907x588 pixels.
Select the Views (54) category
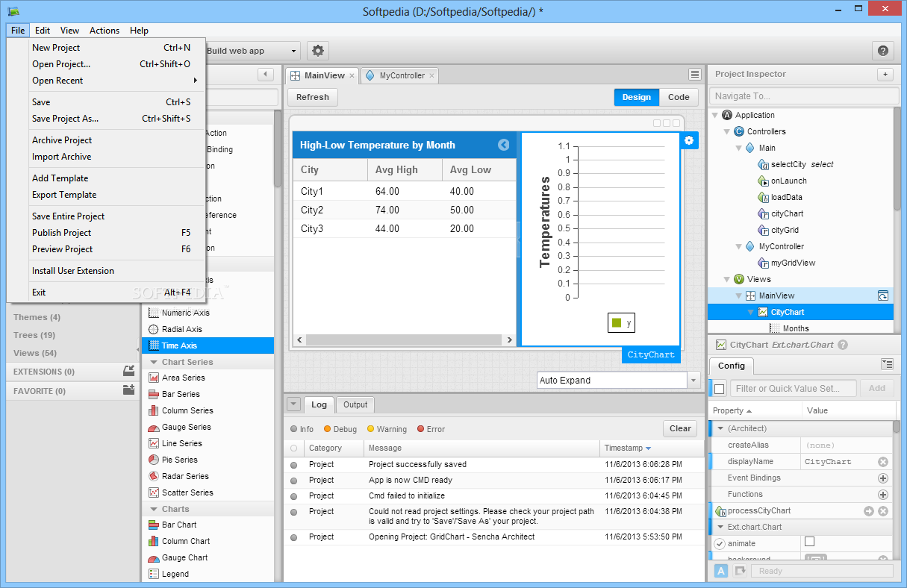click(x=35, y=353)
